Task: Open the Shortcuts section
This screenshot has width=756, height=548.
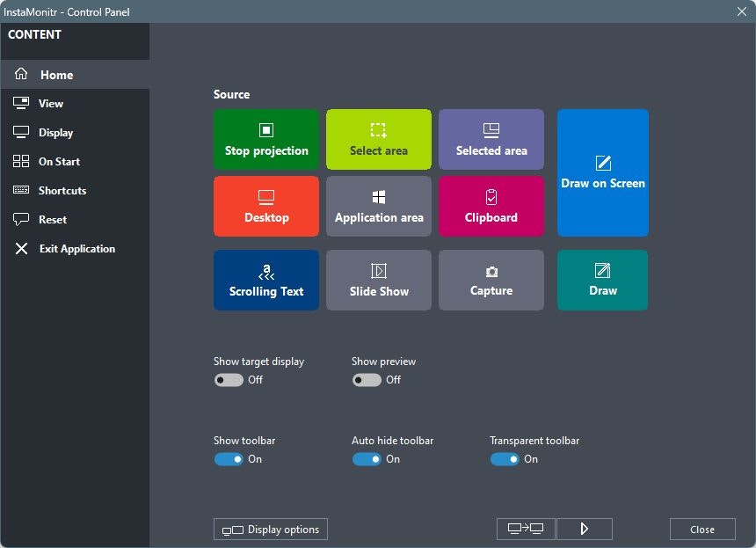Action: coord(75,190)
